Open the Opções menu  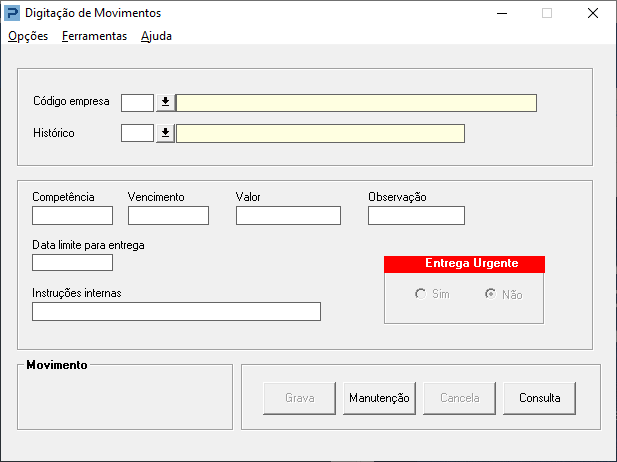[28, 36]
